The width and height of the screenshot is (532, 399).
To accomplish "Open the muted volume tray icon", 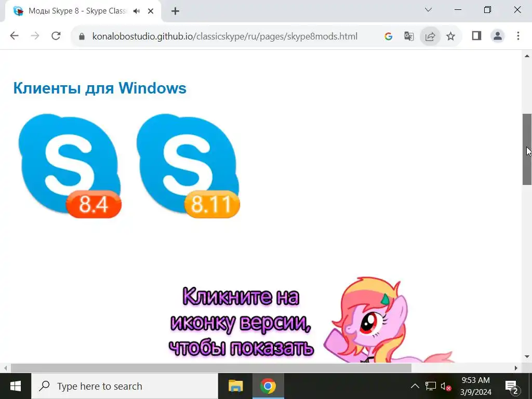I will click(445, 386).
